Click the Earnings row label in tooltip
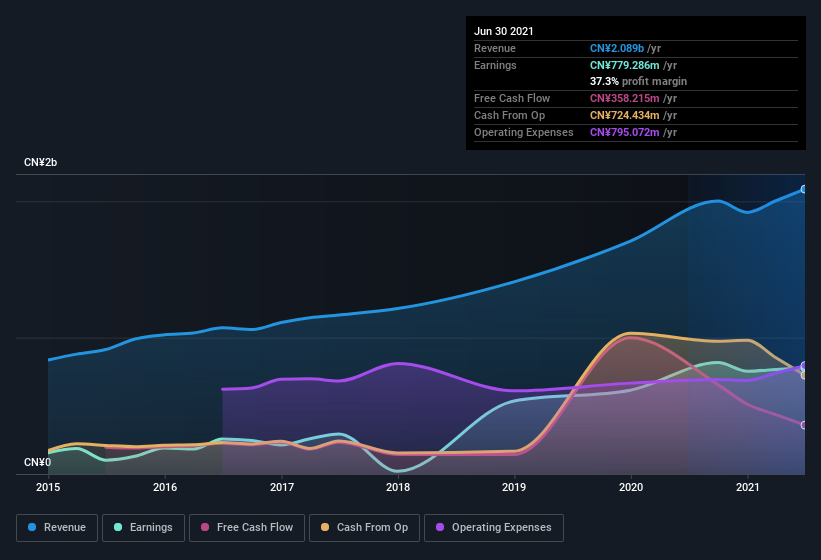Image resolution: width=821 pixels, height=560 pixels. [495, 65]
